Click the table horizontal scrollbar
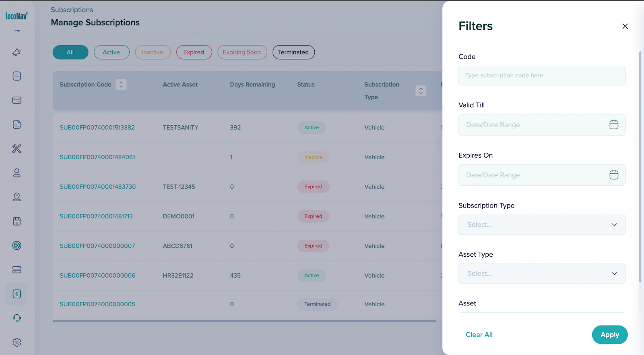 (x=244, y=321)
